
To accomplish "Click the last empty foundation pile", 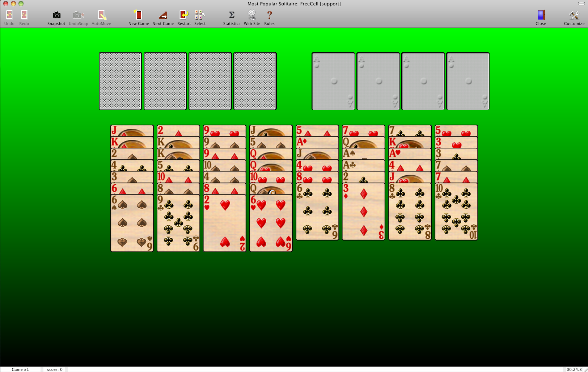I will pos(468,81).
